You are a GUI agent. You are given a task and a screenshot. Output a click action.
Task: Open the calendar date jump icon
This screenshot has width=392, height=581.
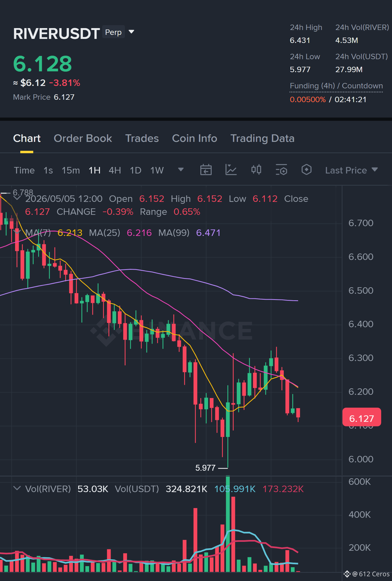pos(206,170)
